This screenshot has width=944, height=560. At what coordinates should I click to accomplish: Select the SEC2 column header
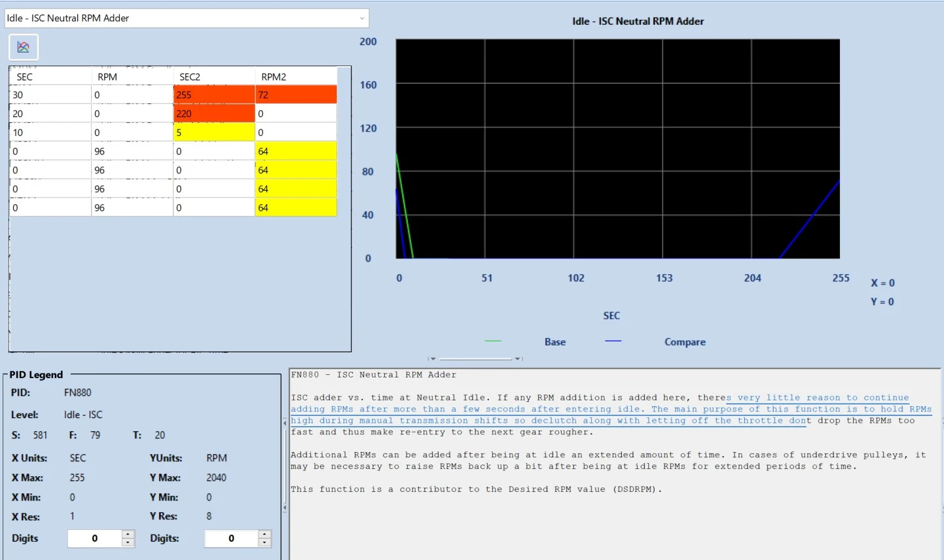pos(214,77)
